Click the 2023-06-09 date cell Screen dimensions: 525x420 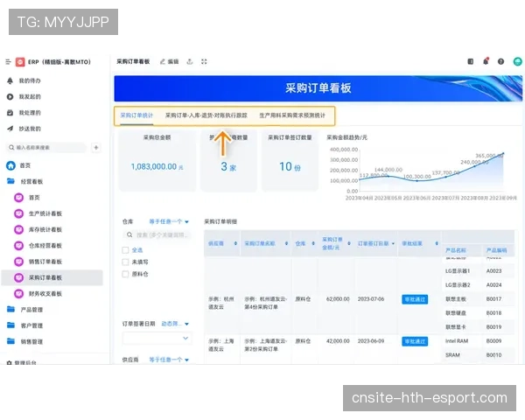371,341
